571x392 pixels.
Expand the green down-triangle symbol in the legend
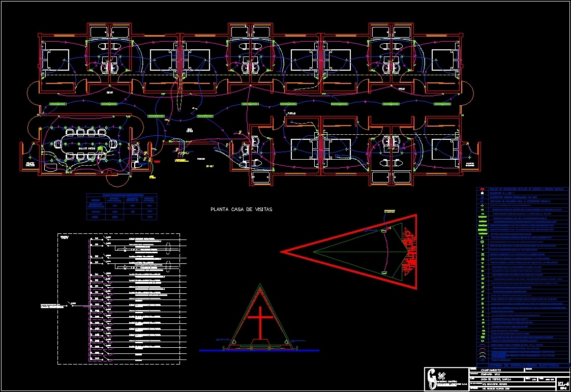coord(482,264)
